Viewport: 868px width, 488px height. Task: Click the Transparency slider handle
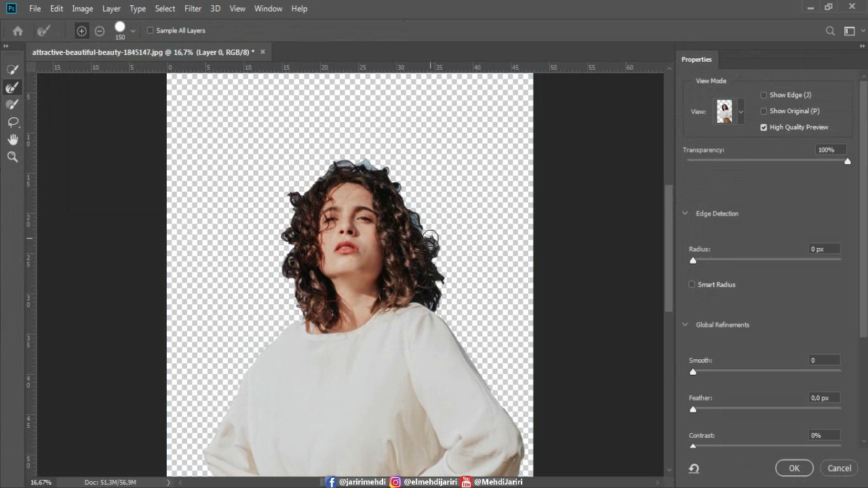coord(847,161)
